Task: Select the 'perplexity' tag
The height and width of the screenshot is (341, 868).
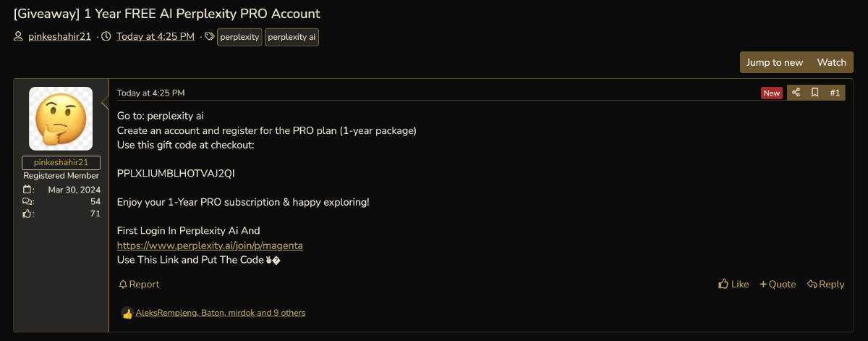Action: click(239, 37)
